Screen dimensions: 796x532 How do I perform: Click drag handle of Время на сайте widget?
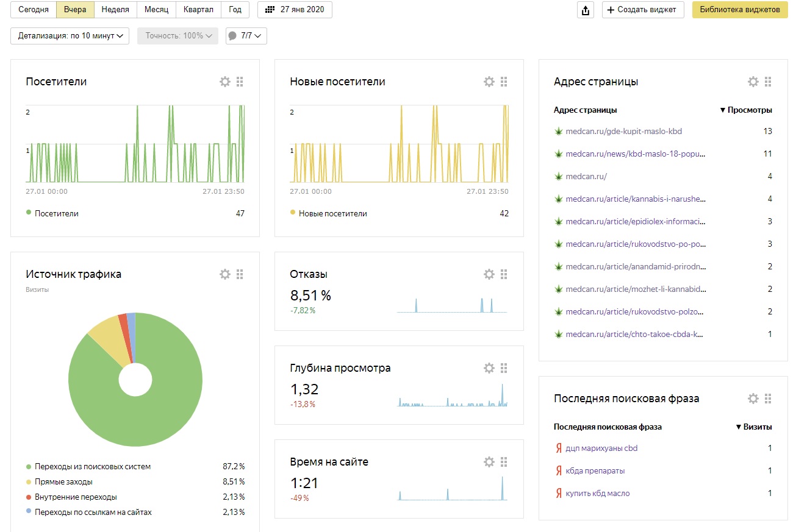tap(504, 462)
